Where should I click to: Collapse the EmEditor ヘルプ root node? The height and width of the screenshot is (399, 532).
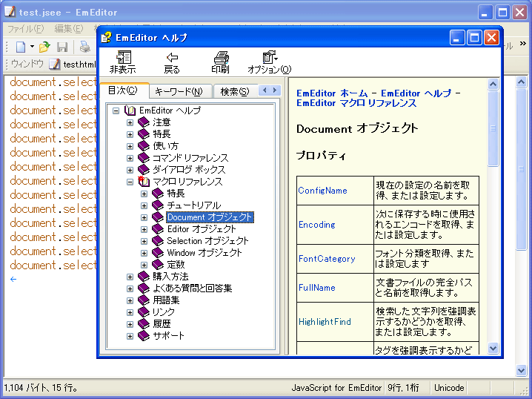point(116,111)
